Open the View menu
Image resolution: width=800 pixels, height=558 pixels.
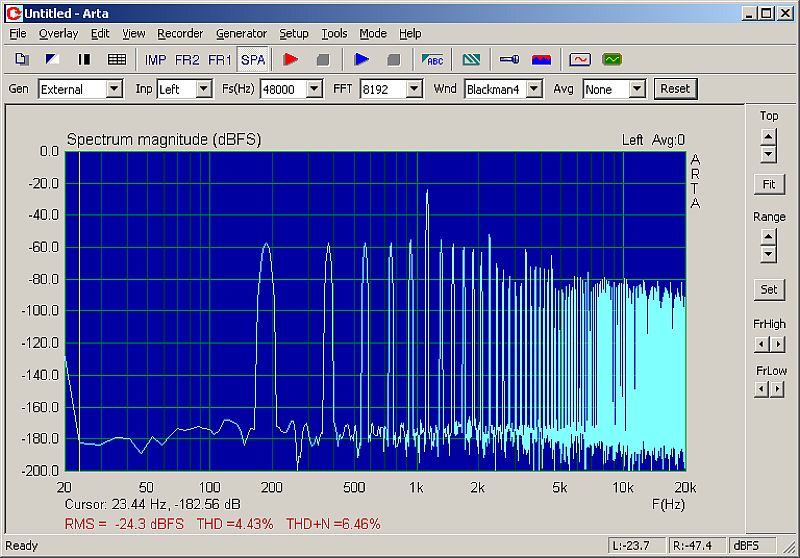click(x=133, y=34)
